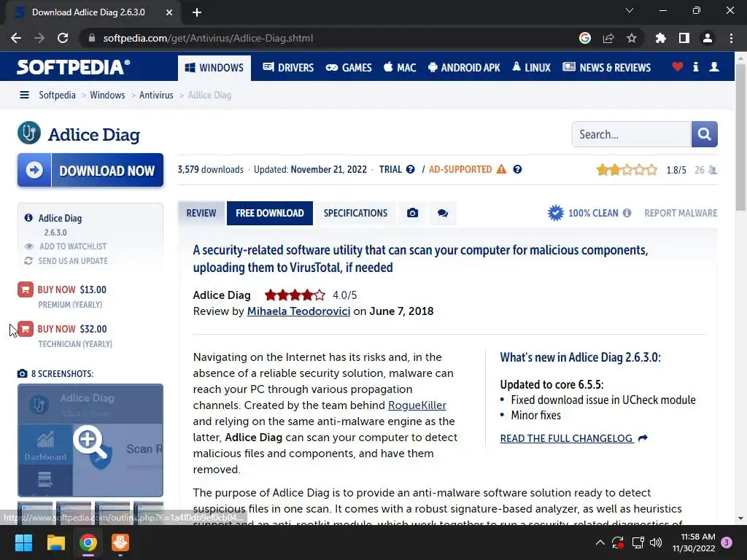This screenshot has height=560, width=747.
Task: Open NEWS & REVIEWS section
Action: click(x=606, y=68)
